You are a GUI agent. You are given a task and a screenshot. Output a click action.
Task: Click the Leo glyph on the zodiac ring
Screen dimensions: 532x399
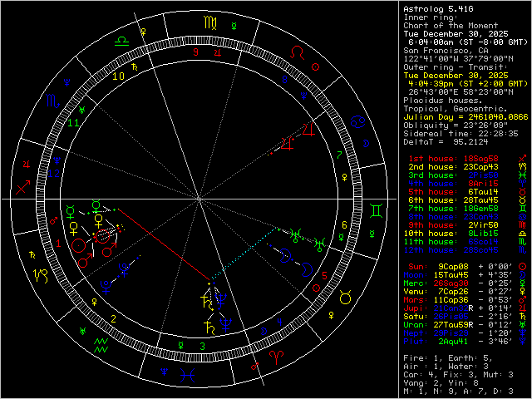coord(297,52)
